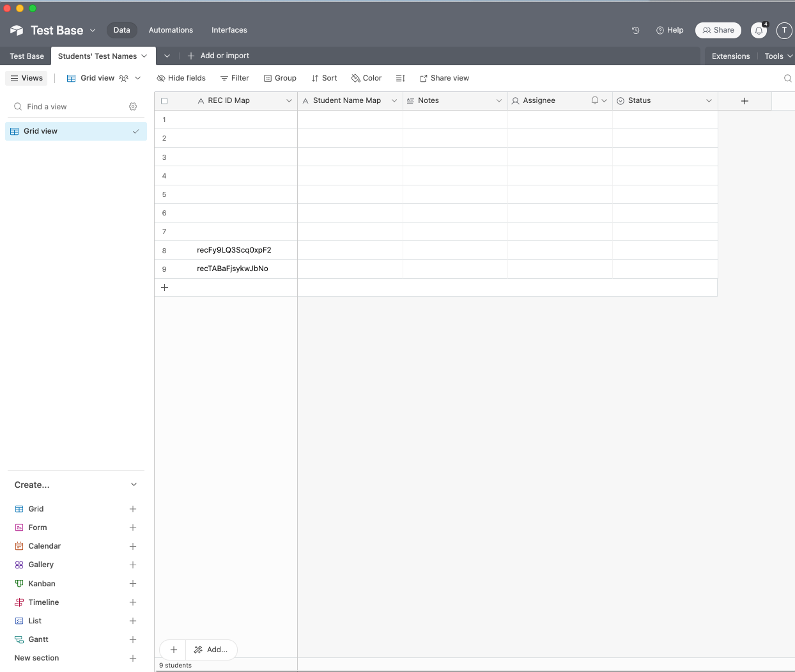The image size is (795, 672).
Task: Open the account avatar labeled T
Action: [x=784, y=30]
